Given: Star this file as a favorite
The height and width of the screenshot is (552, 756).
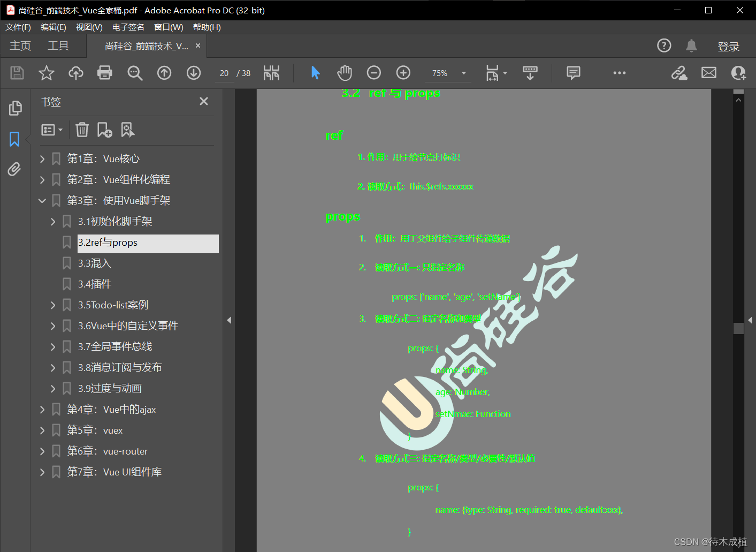Looking at the screenshot, I should coord(47,73).
